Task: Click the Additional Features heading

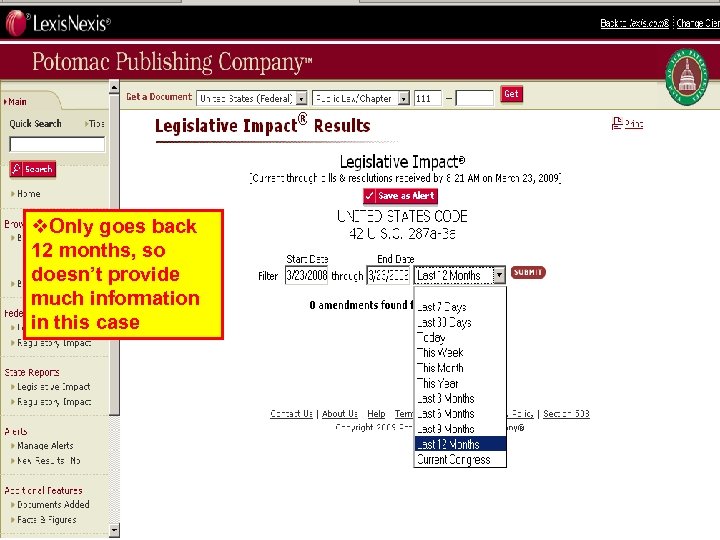Action: click(x=43, y=490)
